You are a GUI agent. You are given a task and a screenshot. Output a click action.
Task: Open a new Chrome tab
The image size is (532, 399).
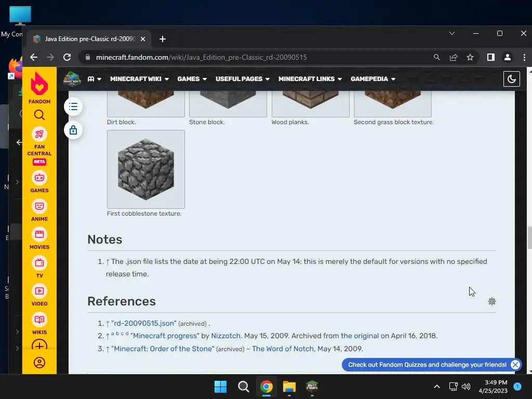[x=163, y=39]
